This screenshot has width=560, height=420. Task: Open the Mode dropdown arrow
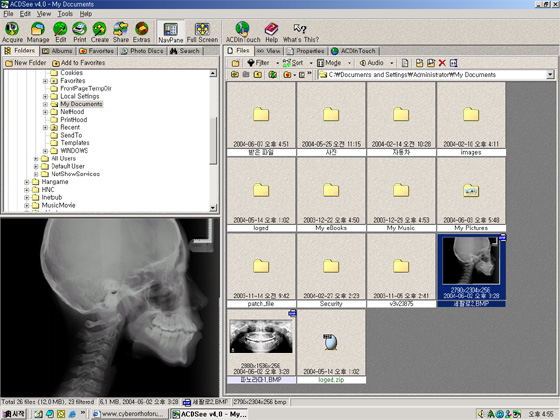point(349,63)
